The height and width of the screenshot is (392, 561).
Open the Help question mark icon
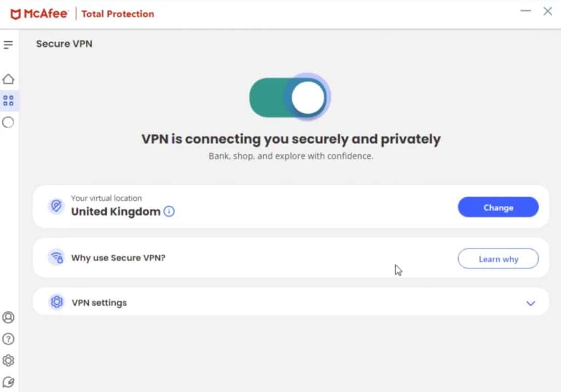click(x=8, y=339)
